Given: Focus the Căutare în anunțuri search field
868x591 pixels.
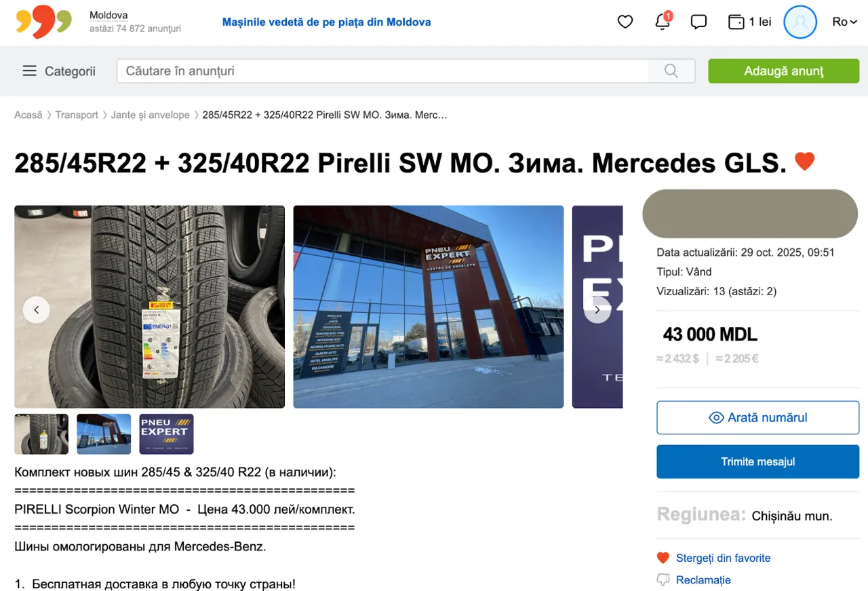Looking at the screenshot, I should point(383,71).
